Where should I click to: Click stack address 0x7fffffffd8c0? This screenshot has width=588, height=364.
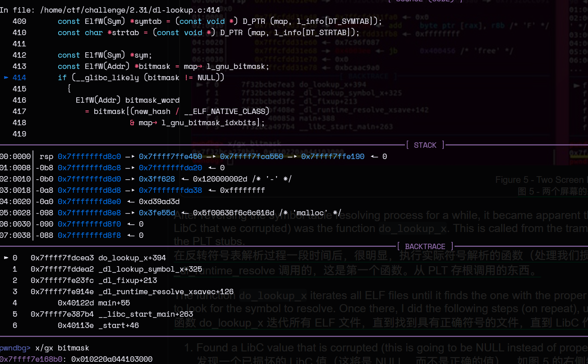89,156
